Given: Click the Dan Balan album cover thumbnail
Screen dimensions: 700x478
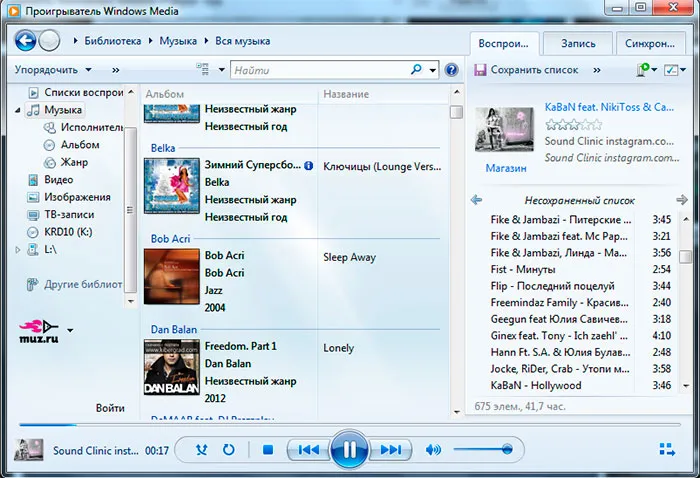Looking at the screenshot, I should (x=172, y=367).
